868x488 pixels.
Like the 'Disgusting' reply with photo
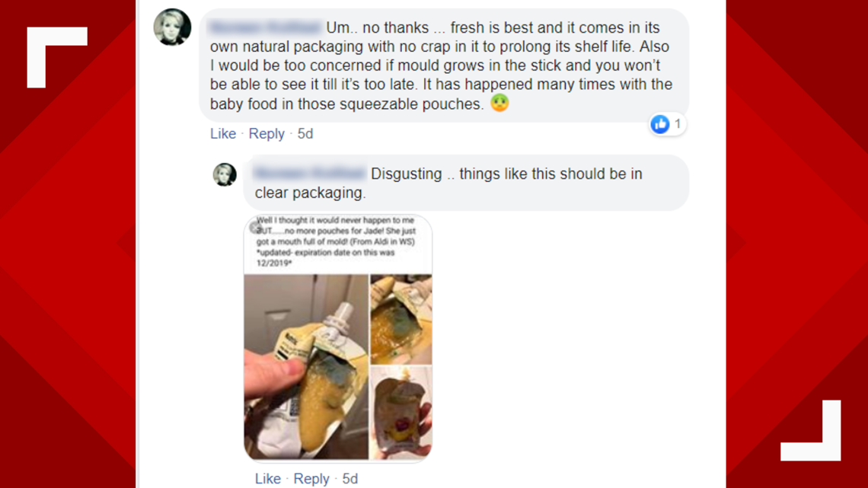(x=268, y=479)
